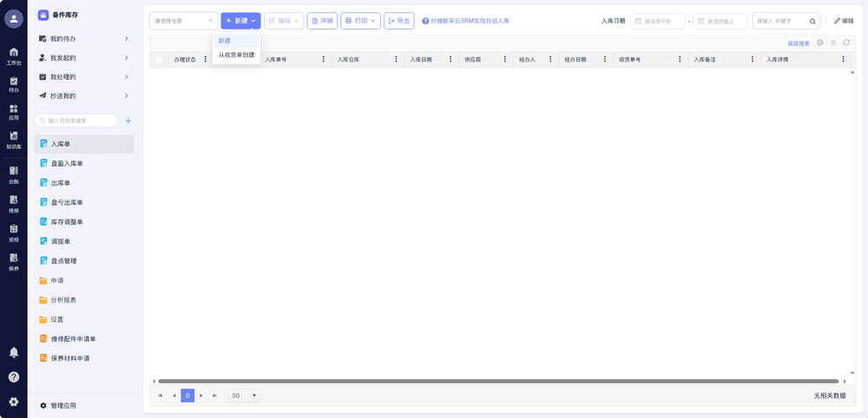
Task: Click the search magnifier icon
Action: click(x=812, y=21)
